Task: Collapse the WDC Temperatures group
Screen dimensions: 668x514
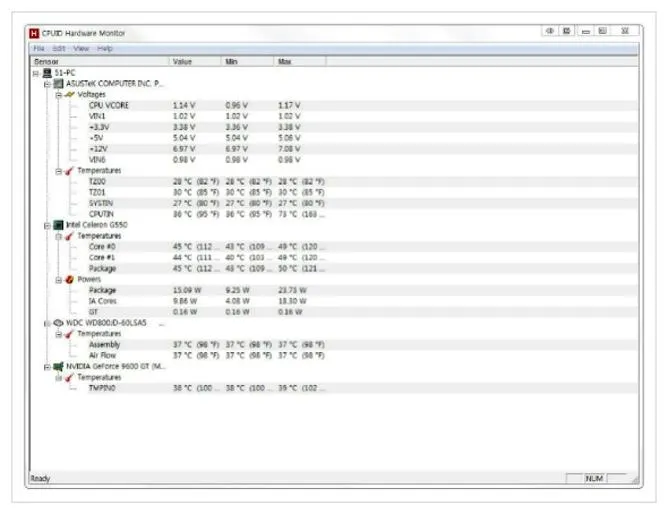Action: (58, 335)
